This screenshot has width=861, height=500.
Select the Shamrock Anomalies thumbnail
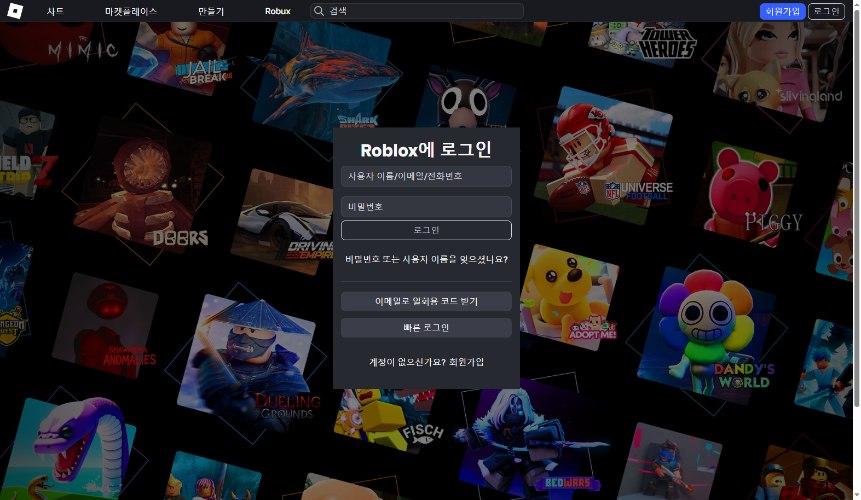pyautogui.click(x=105, y=327)
